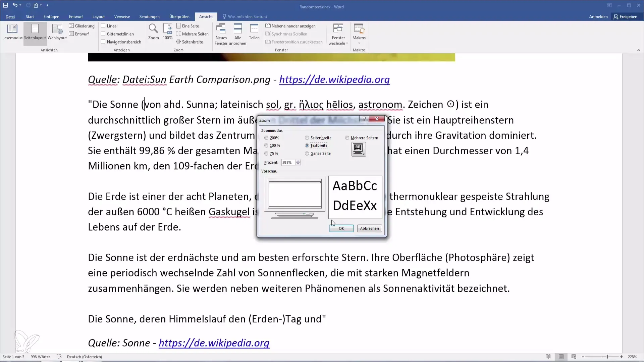
Task: Click the zoom slider handle in status bar
Action: click(x=607, y=357)
